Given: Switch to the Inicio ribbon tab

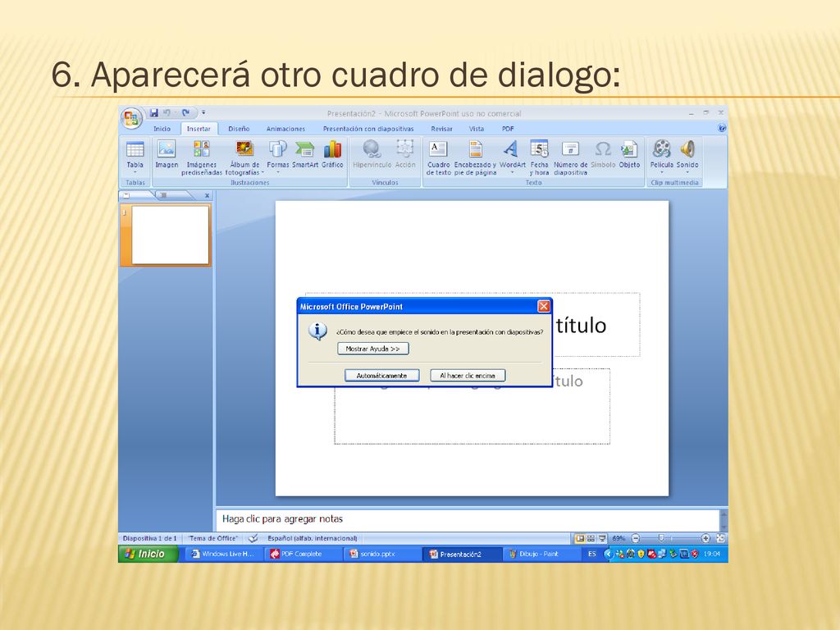Looking at the screenshot, I should [162, 129].
